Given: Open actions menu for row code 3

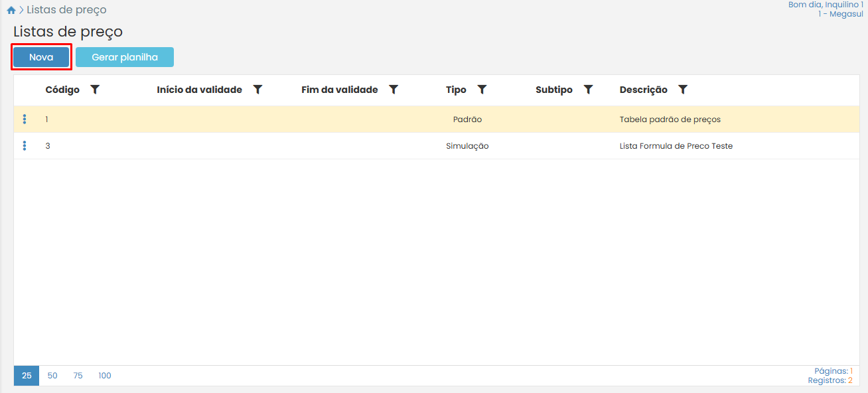Looking at the screenshot, I should point(25,146).
